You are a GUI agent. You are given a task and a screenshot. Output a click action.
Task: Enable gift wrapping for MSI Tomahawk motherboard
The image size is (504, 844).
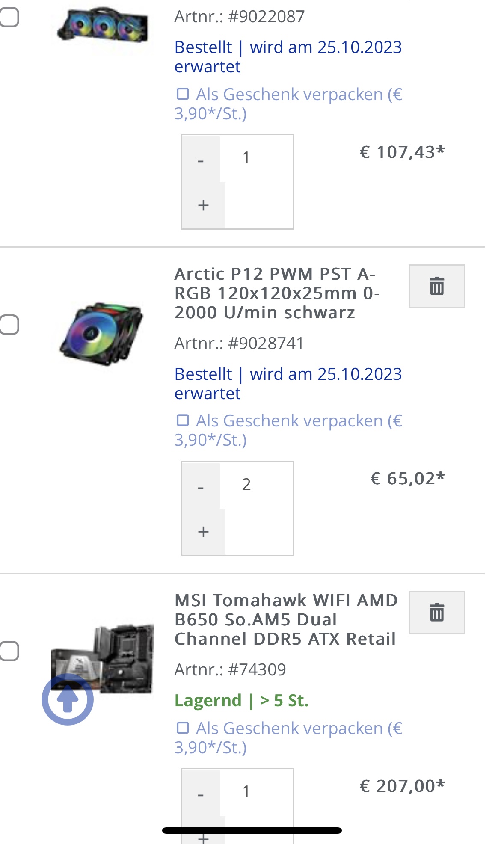click(183, 727)
